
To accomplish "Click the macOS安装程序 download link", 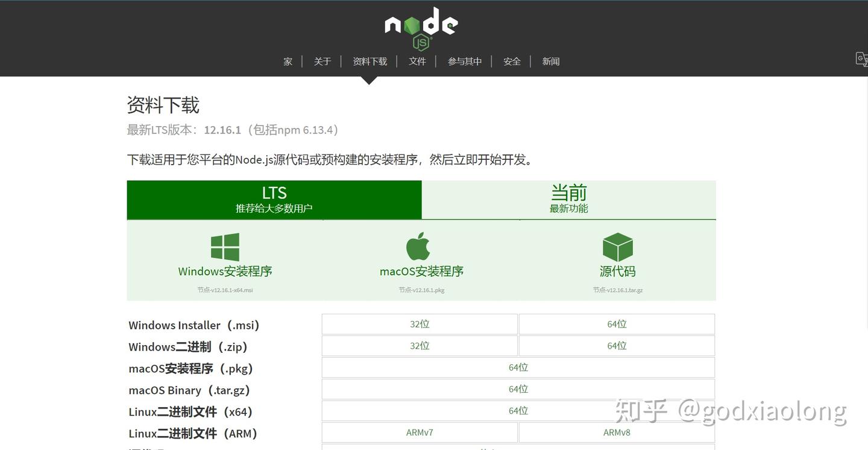I will tap(421, 271).
